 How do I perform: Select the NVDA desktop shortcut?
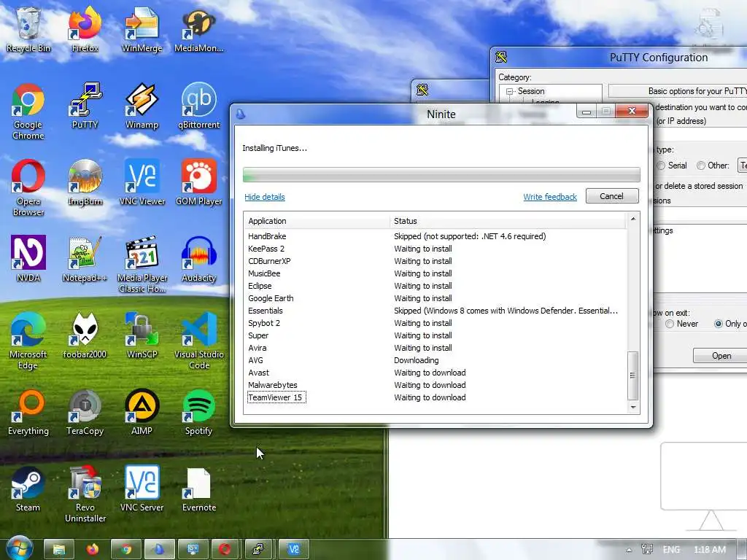click(x=28, y=259)
